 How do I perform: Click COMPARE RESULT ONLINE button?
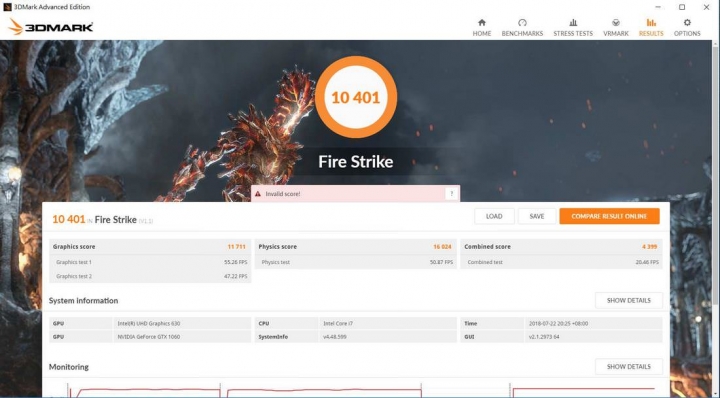point(609,216)
